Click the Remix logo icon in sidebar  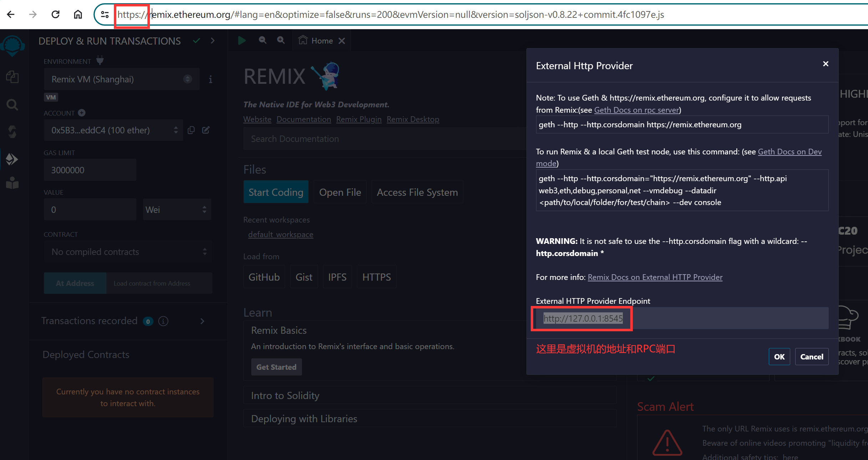coord(13,46)
